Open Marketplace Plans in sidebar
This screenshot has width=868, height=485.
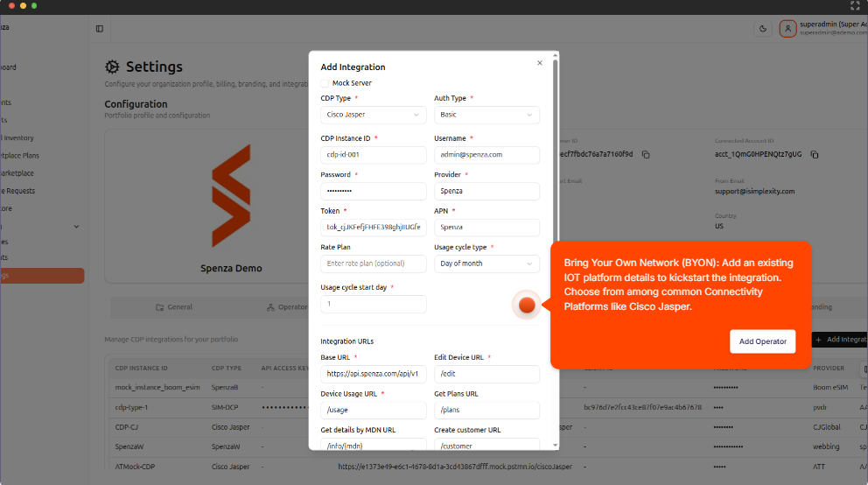[20, 156]
